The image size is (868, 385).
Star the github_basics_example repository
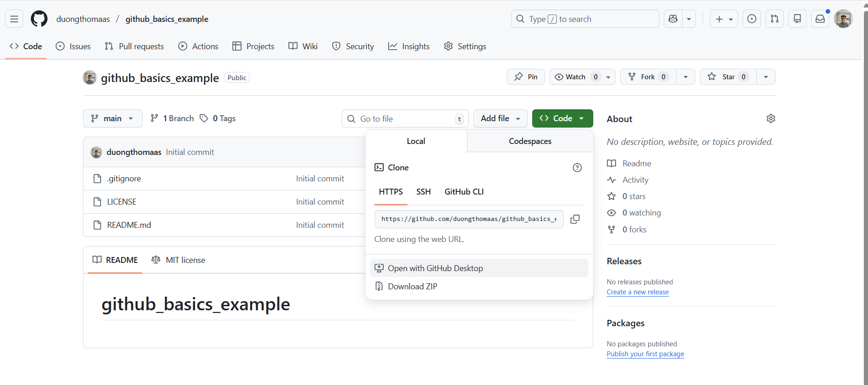728,77
